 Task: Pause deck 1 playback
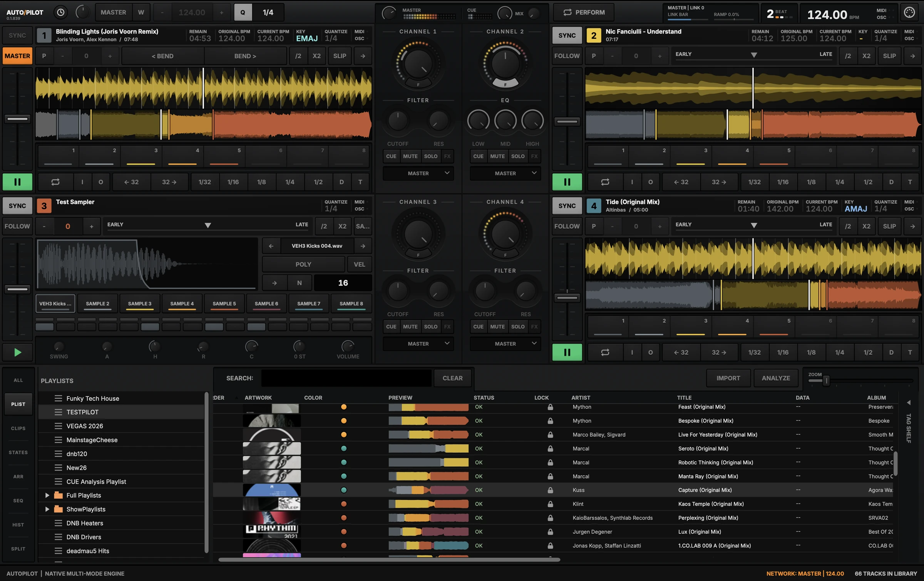[x=17, y=182]
